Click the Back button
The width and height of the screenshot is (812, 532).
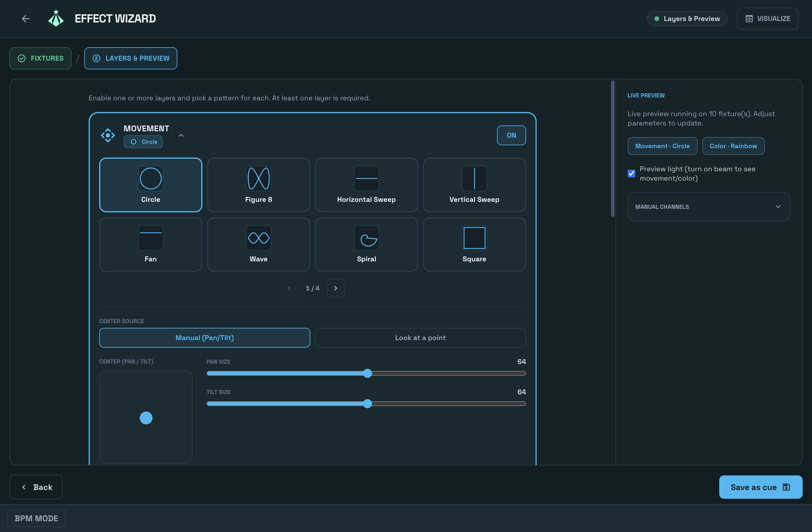point(36,487)
